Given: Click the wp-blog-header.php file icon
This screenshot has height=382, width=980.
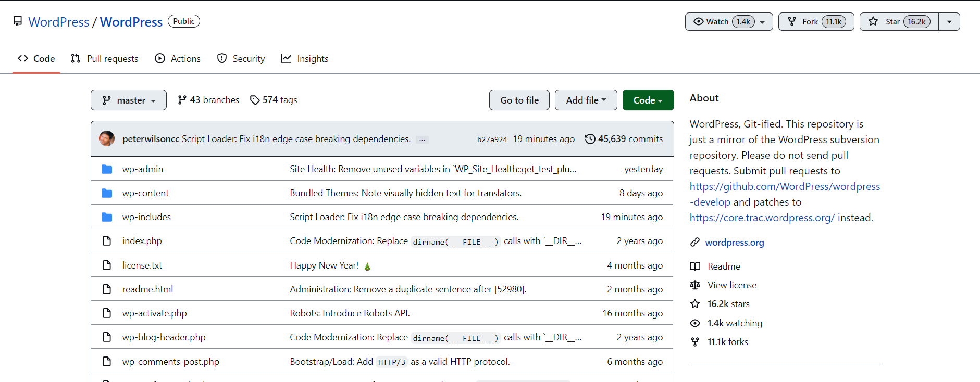Looking at the screenshot, I should point(107,337).
